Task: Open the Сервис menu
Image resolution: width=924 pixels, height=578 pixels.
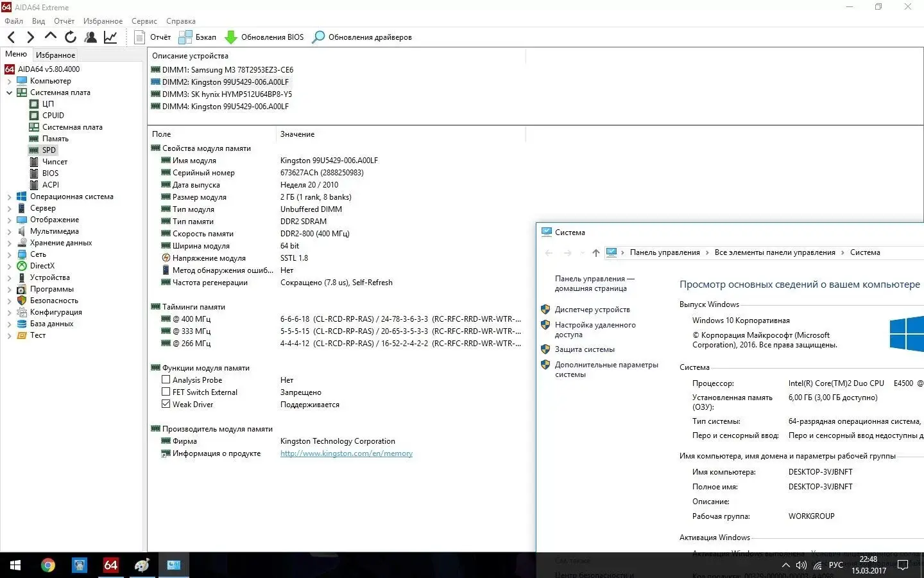Action: point(144,21)
